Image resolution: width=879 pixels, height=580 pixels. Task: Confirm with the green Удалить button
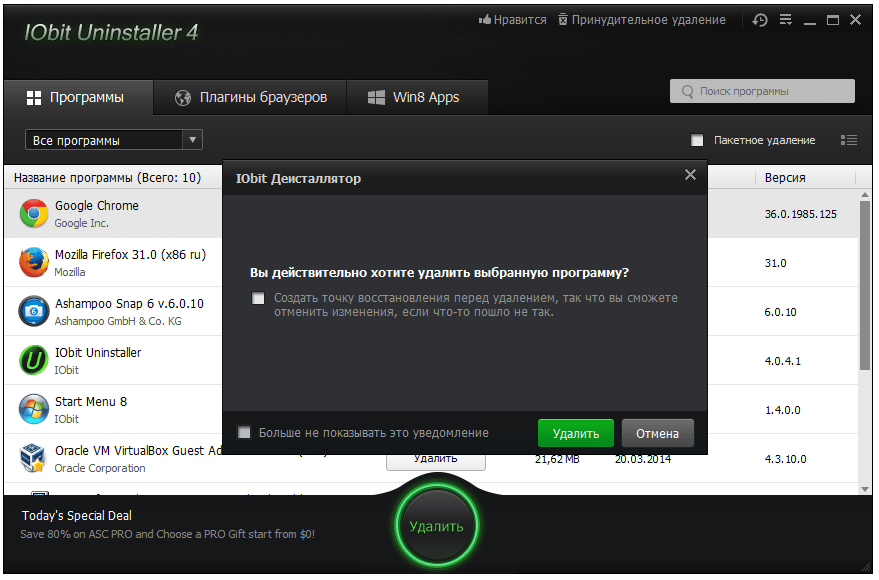[576, 433]
